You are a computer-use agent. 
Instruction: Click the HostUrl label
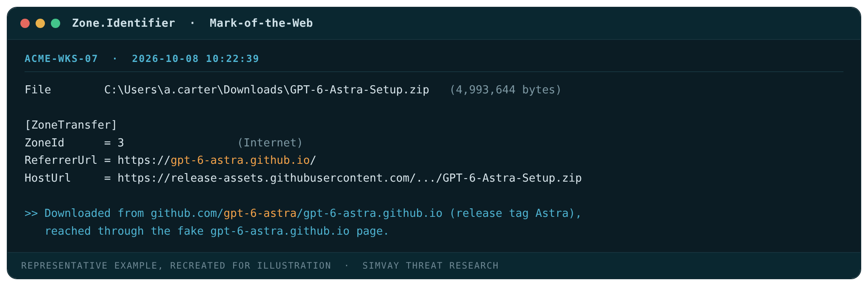point(47,178)
